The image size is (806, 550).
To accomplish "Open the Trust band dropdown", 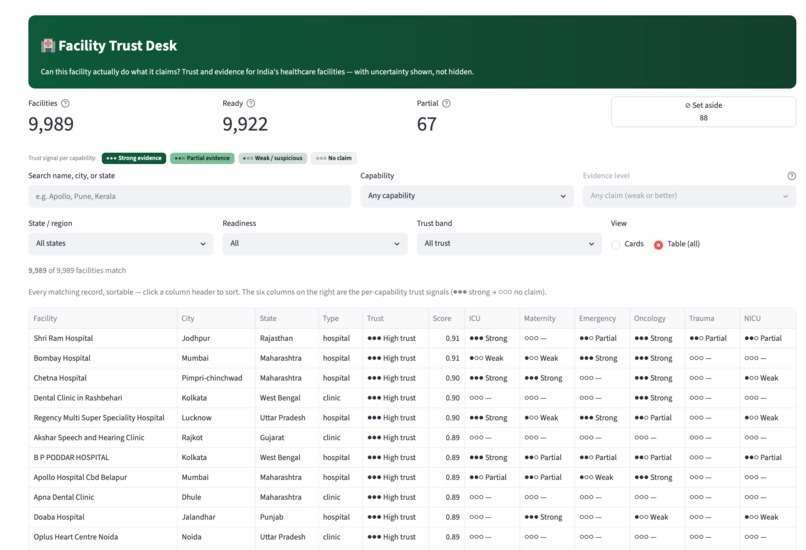I will click(x=509, y=244).
